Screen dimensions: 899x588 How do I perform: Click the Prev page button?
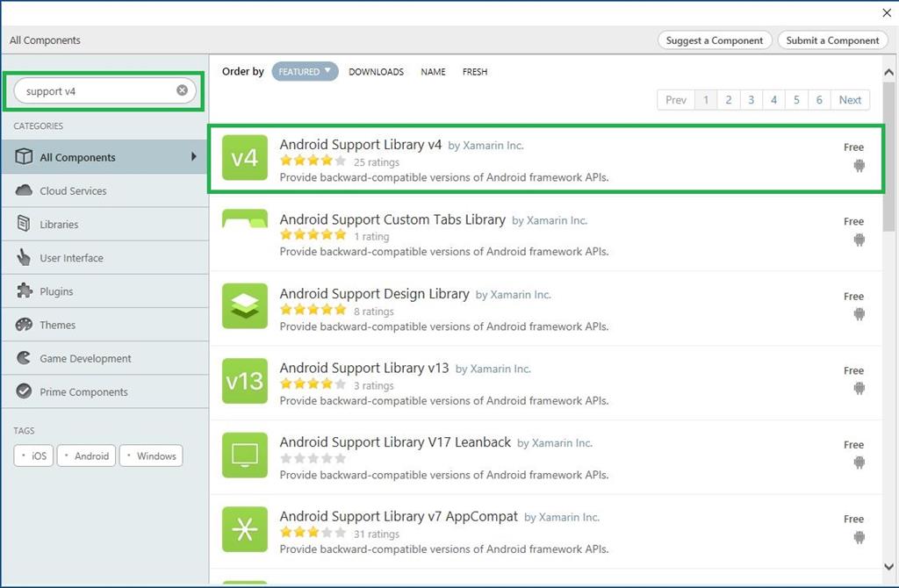pos(676,100)
